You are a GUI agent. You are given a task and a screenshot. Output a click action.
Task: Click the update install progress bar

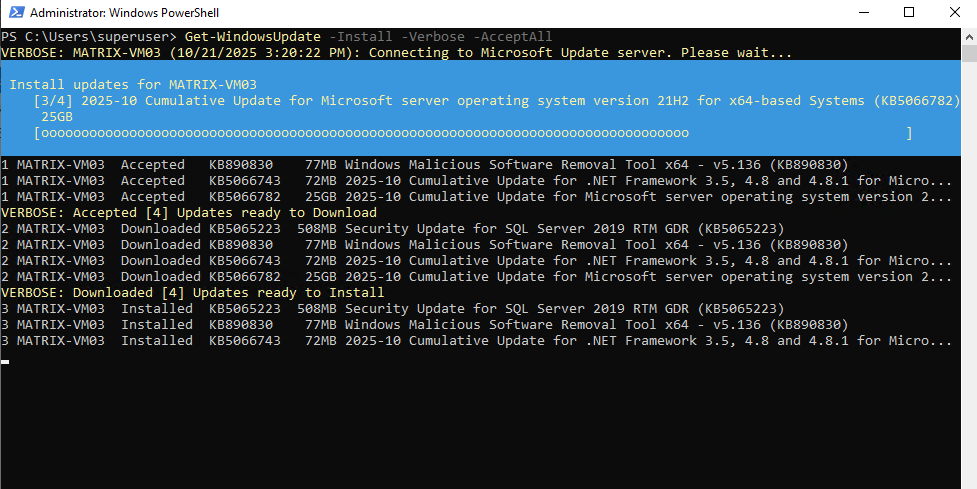click(x=472, y=133)
